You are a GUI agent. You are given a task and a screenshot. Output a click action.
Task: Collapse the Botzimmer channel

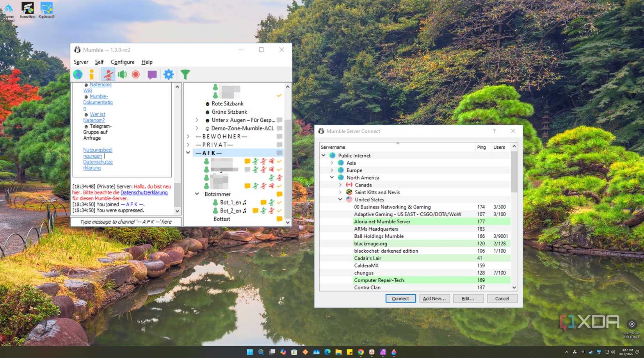tap(197, 194)
